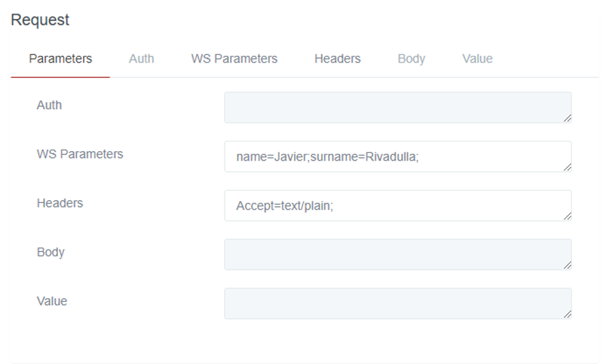Click resize handle of Auth text area

pyautogui.click(x=567, y=118)
